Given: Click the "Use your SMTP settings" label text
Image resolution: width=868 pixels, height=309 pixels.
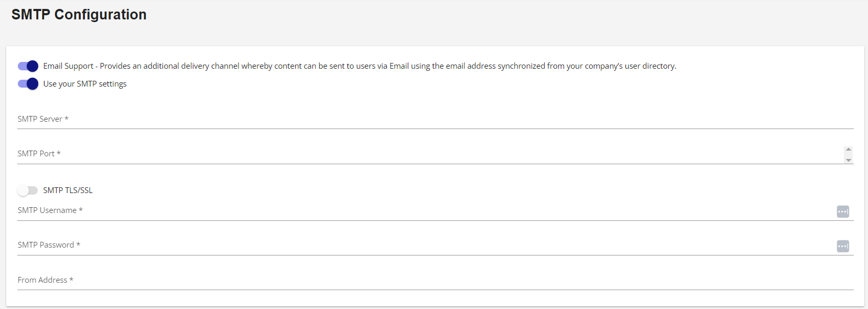Looking at the screenshot, I should (x=85, y=84).
